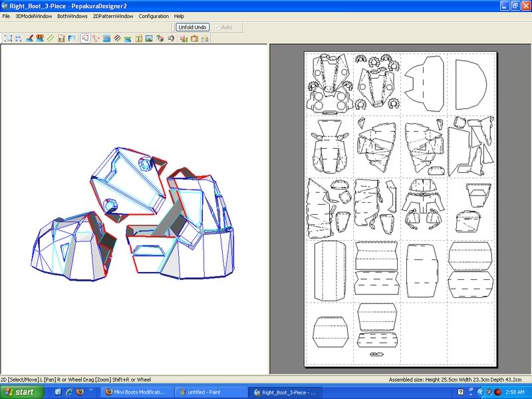Click the insert image toolbar icon
The height and width of the screenshot is (399, 532).
pyautogui.click(x=149, y=39)
